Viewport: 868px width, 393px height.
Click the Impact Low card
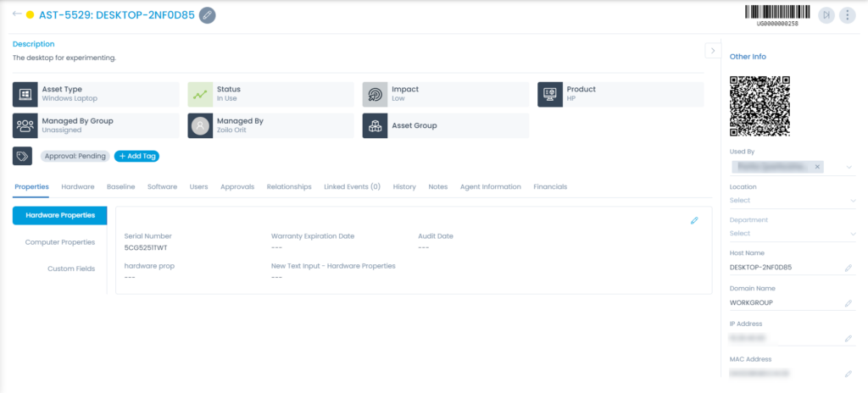coord(446,95)
